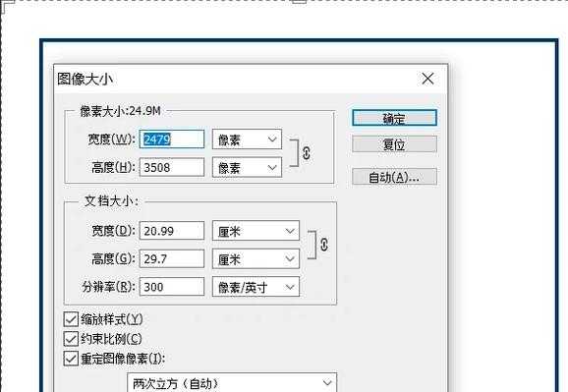Open the document height 厘米 unit dropdown

[x=256, y=258]
